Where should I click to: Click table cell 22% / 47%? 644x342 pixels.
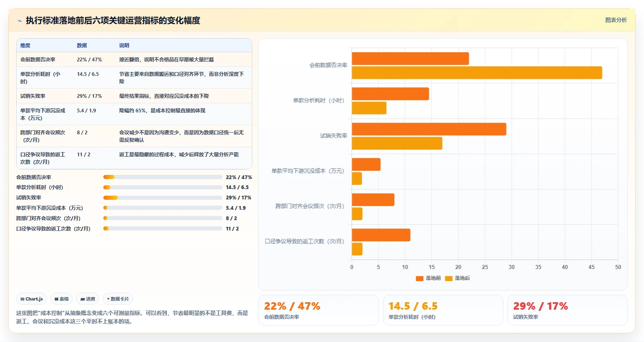(x=89, y=60)
